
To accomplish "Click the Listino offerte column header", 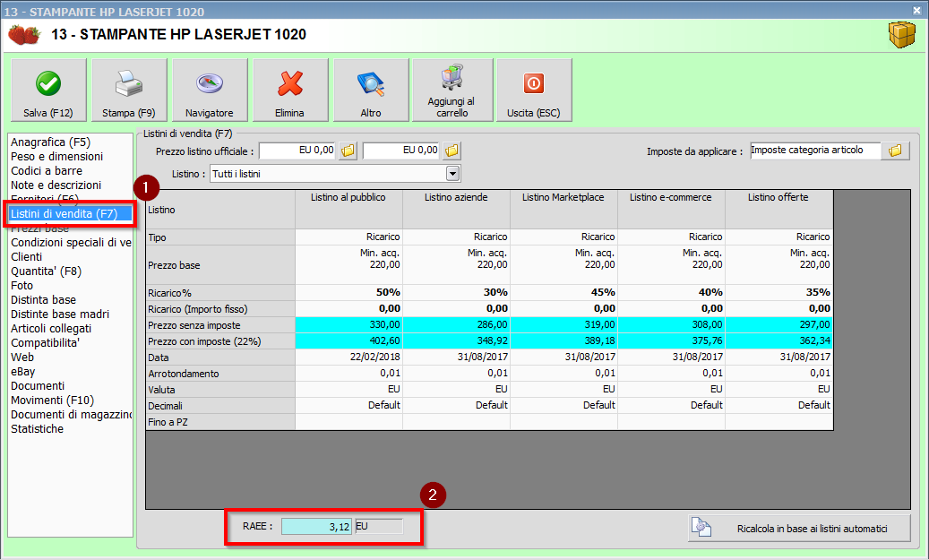I will click(778, 209).
